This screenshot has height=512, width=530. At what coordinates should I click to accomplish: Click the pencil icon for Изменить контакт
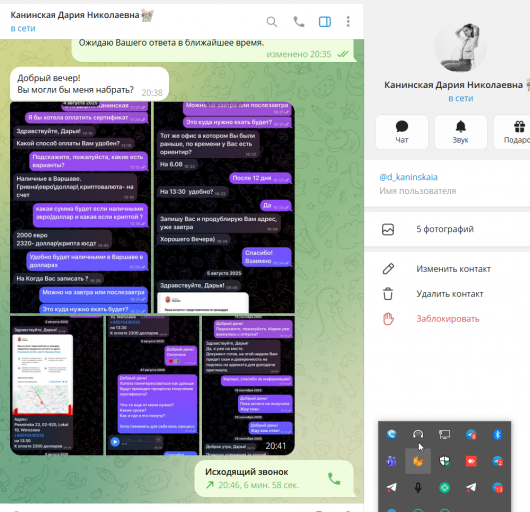(x=388, y=269)
